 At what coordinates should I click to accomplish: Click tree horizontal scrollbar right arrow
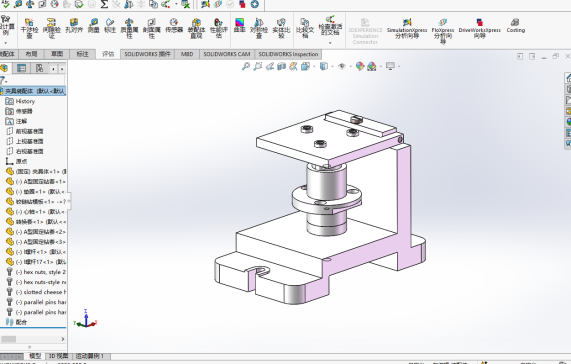(x=63, y=339)
